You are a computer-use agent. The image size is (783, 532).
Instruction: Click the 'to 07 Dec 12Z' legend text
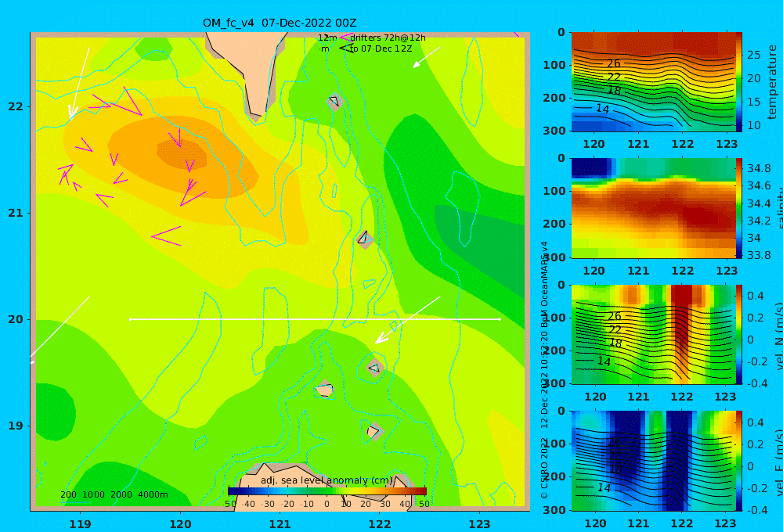tap(381, 49)
